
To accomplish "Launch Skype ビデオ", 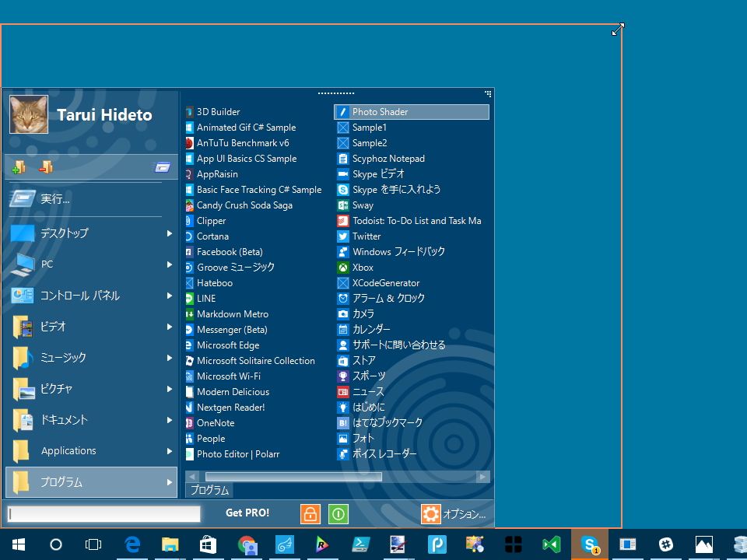I will tap(371, 174).
